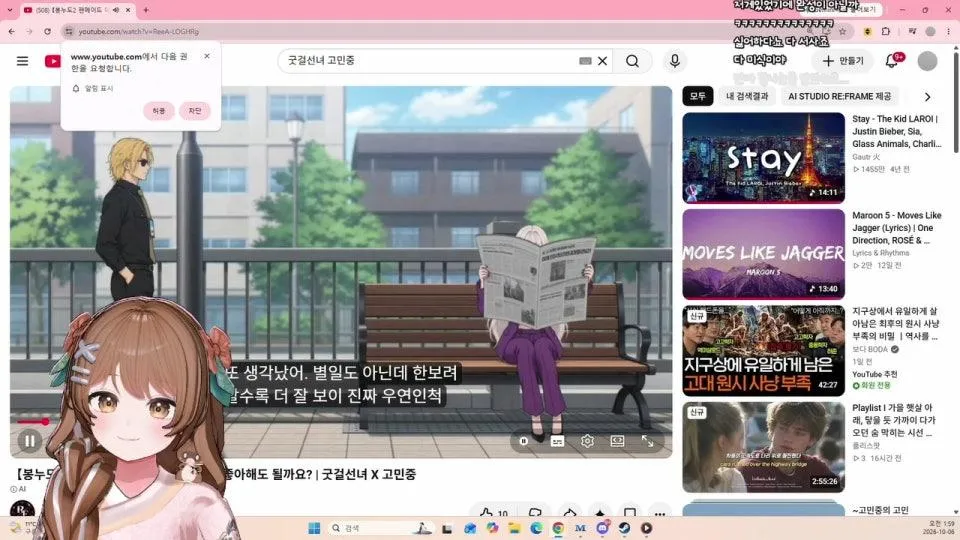The height and width of the screenshot is (540, 960).
Task: Open video player settings gear
Action: (x=587, y=441)
